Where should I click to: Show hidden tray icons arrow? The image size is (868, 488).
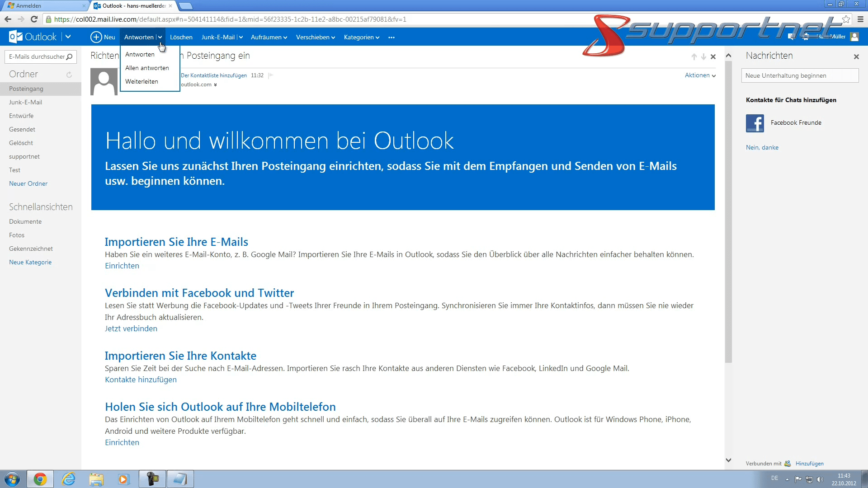[787, 479]
